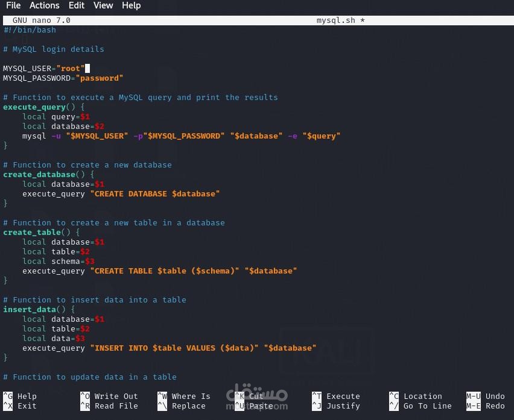Click the M-E Redo shortcut
Image resolution: width=514 pixels, height=420 pixels.
(x=486, y=406)
